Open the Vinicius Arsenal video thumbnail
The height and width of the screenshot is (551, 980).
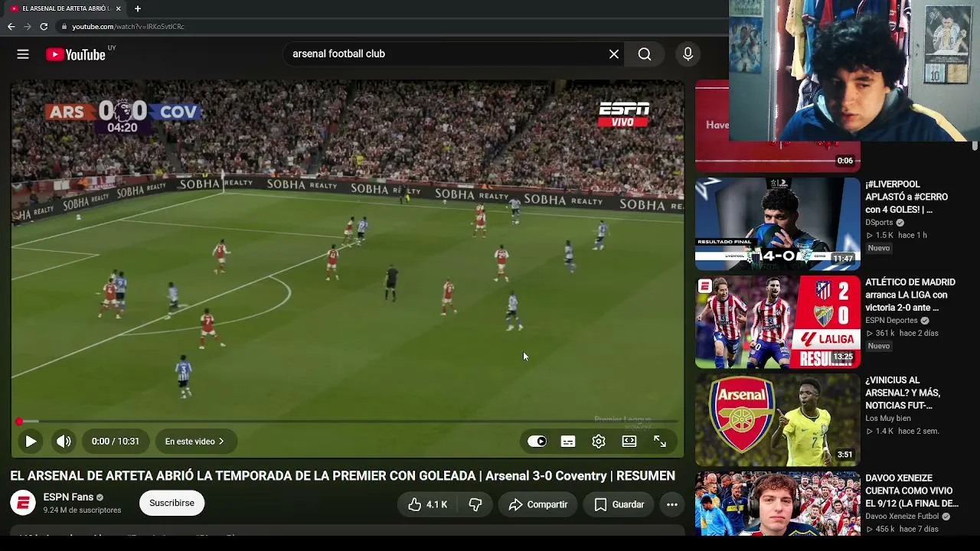(x=778, y=420)
